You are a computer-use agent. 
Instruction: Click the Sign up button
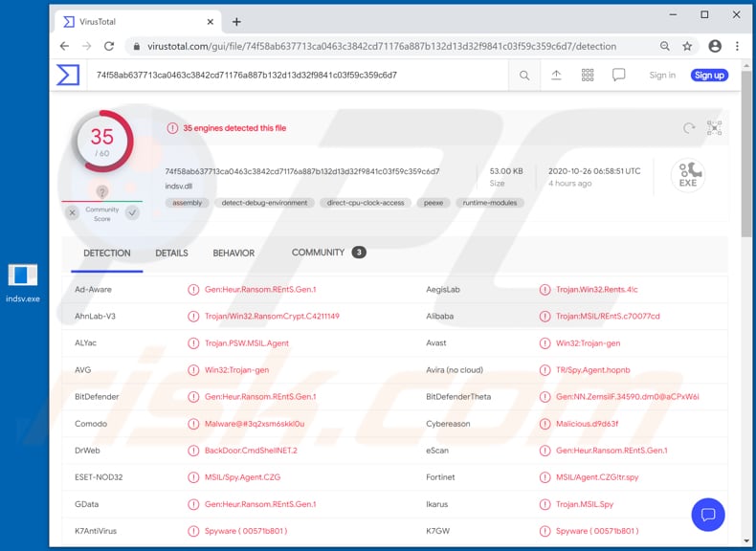(x=709, y=76)
